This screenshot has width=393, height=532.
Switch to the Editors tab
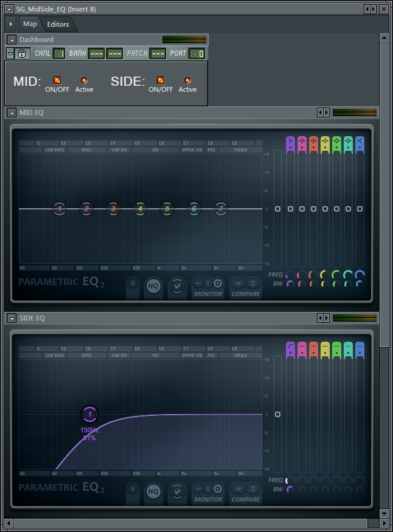[x=58, y=24]
